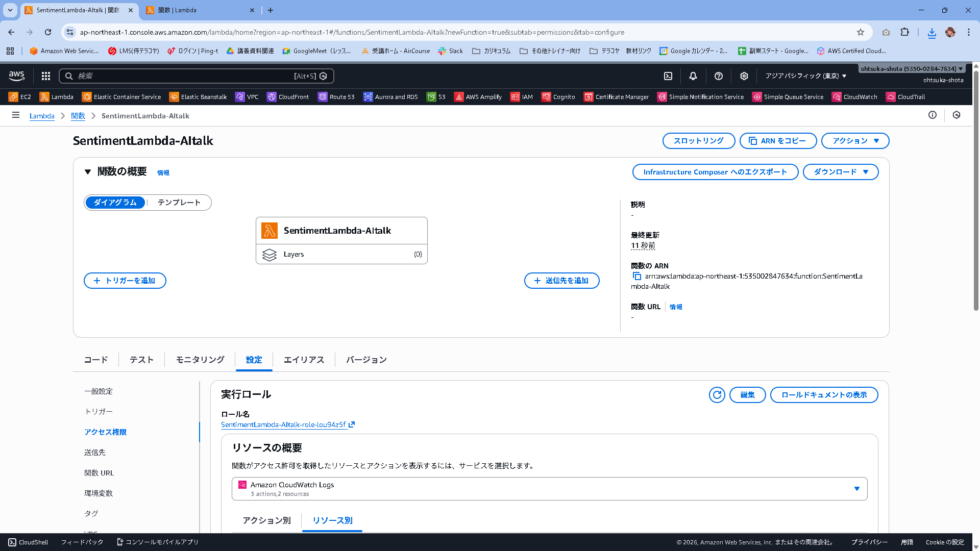Click the help question mark icon
Image resolution: width=980 pixels, height=551 pixels.
[x=719, y=76]
